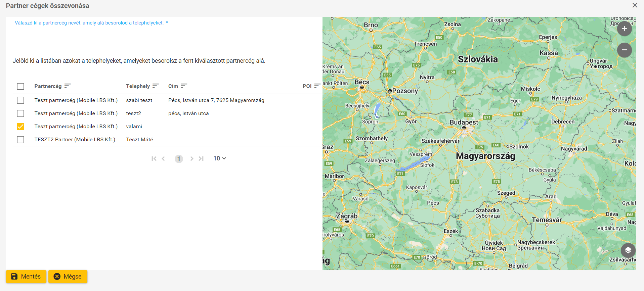
Task: Click the Mentés save button
Action: click(x=26, y=277)
